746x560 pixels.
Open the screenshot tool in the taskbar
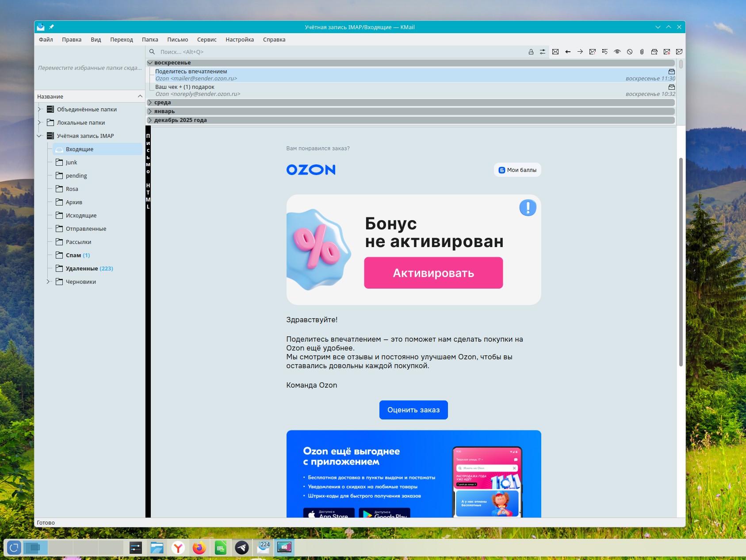click(284, 548)
